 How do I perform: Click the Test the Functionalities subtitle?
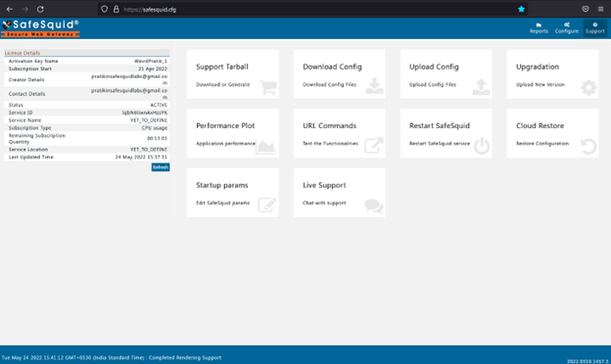coord(330,143)
